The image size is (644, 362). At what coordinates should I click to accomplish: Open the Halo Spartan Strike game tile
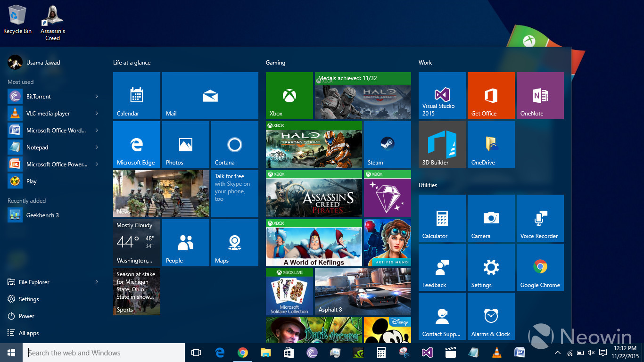[x=314, y=145]
